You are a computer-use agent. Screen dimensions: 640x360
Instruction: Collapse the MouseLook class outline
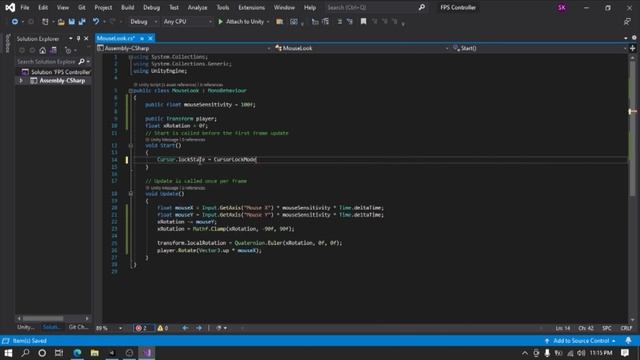point(131,91)
